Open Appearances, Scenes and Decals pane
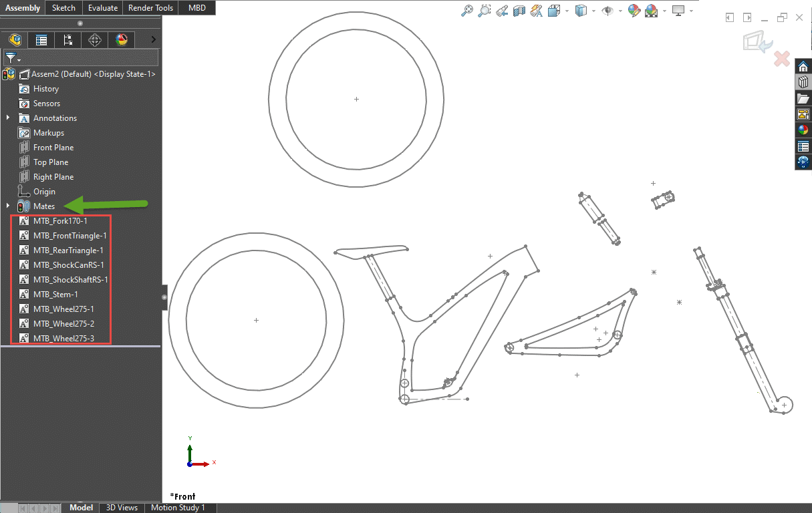The width and height of the screenshot is (812, 513). tap(803, 130)
